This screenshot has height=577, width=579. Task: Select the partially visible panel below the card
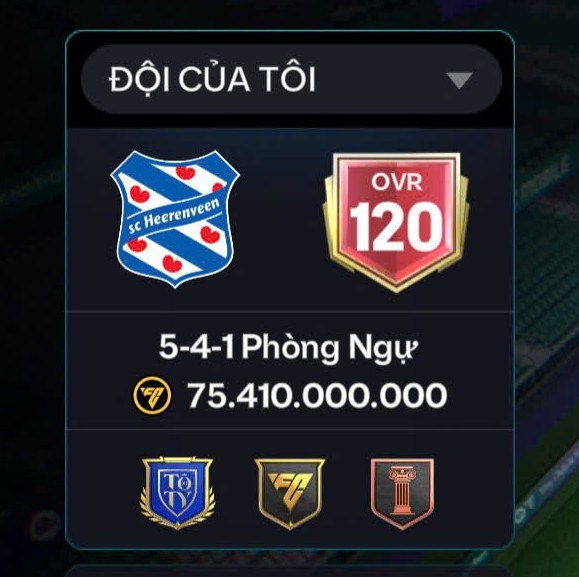[x=290, y=570]
